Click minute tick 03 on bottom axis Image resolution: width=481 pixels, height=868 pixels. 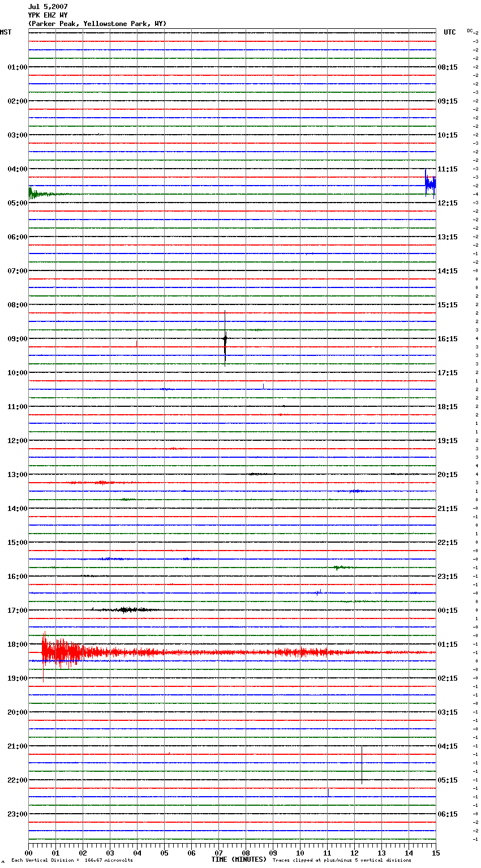tap(110, 853)
